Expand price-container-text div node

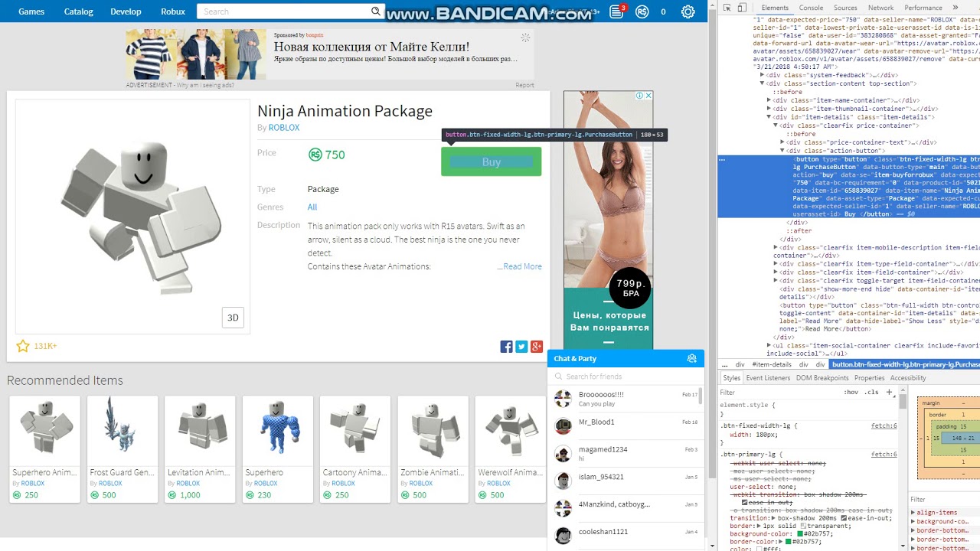[782, 142]
